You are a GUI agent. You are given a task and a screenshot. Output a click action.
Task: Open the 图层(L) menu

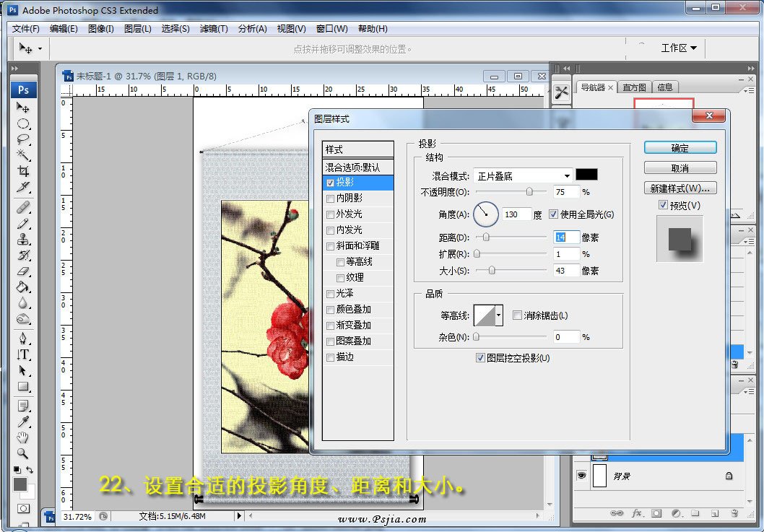(x=138, y=29)
